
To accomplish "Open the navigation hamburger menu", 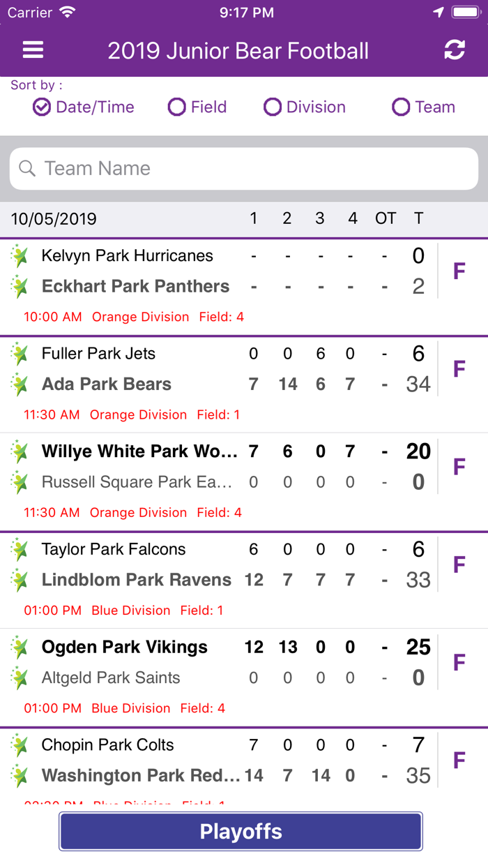I will click(32, 50).
